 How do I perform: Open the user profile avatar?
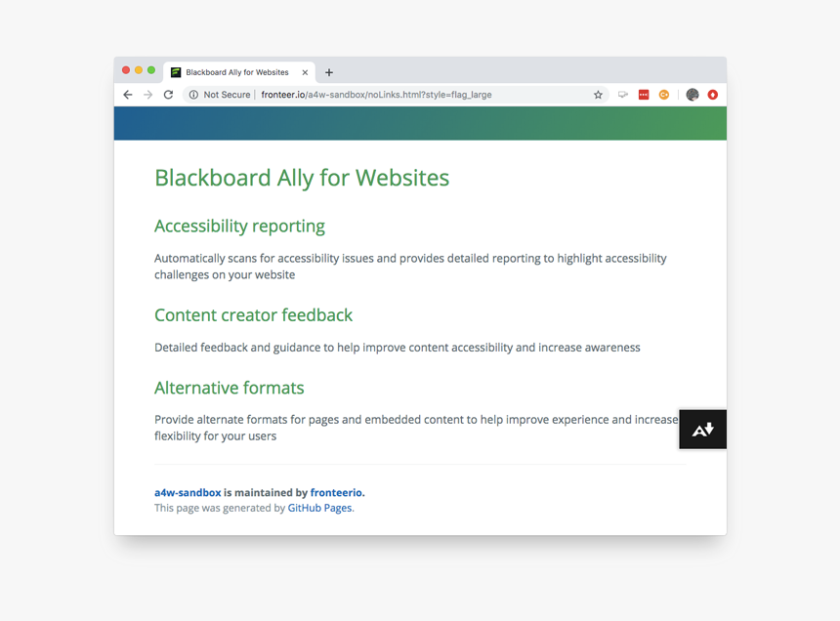pos(693,95)
